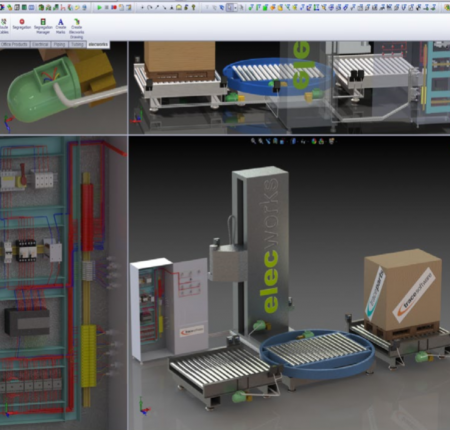Open the View Orientation icon
The image size is (450, 430).
click(282, 141)
